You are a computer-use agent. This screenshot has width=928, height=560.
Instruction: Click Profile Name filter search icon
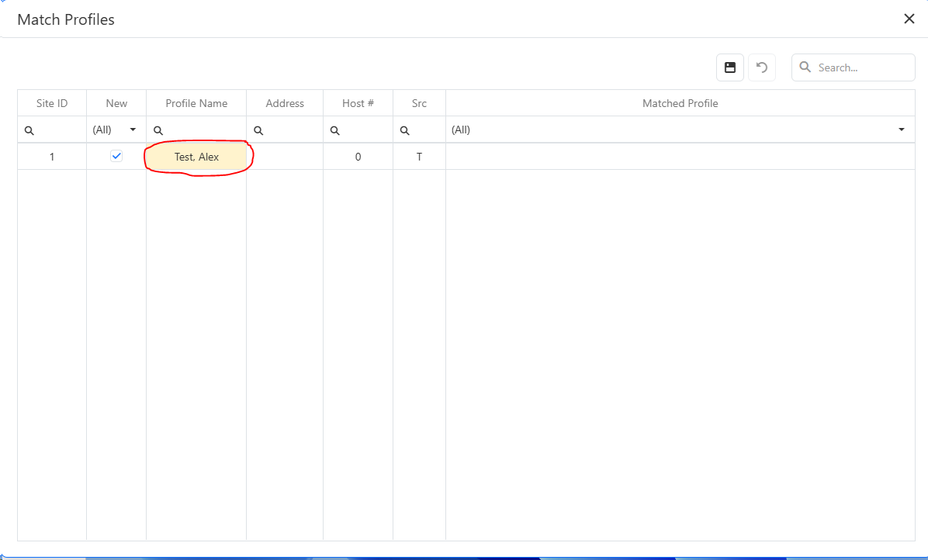tap(158, 130)
